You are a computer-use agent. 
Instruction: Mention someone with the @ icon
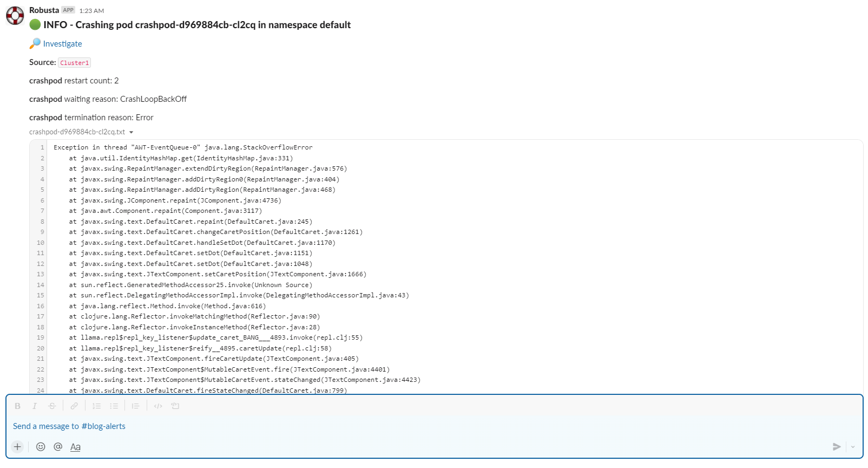58,447
